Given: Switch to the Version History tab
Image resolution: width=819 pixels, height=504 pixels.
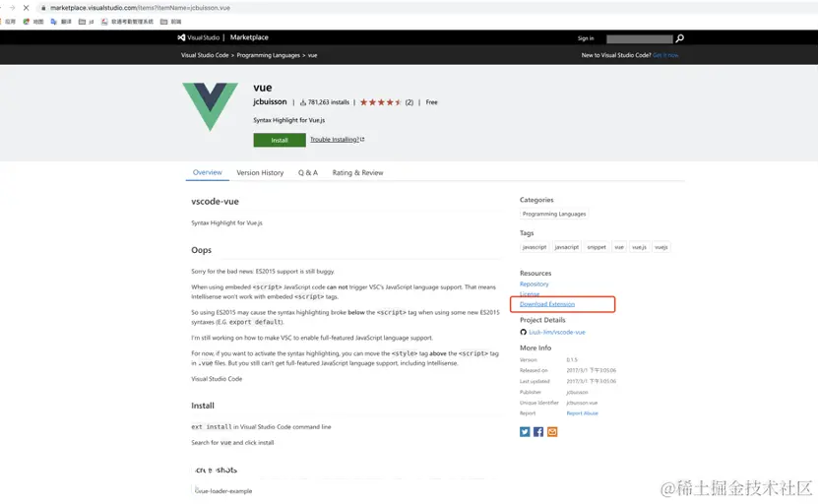Looking at the screenshot, I should (260, 173).
